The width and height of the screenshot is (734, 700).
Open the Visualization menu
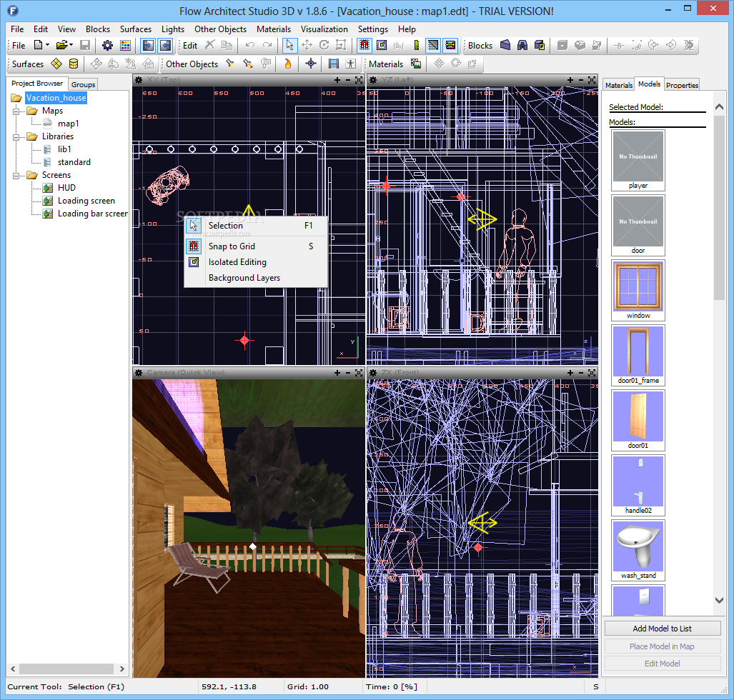tap(324, 29)
